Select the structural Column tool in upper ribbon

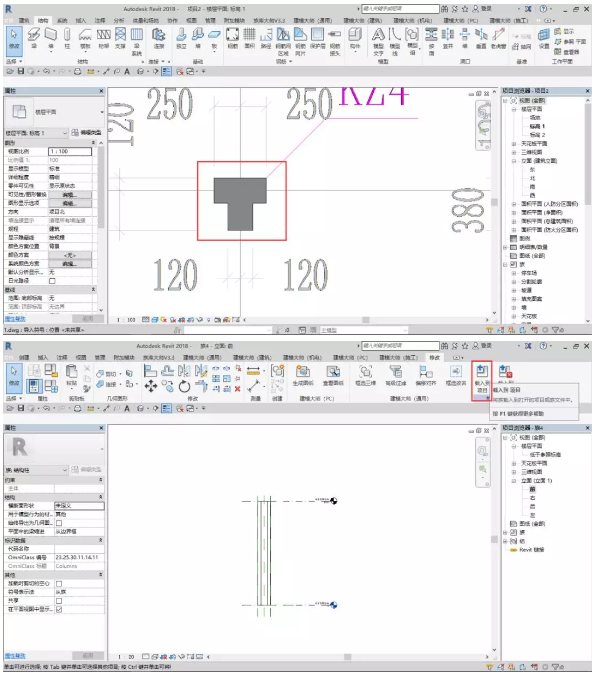(67, 38)
